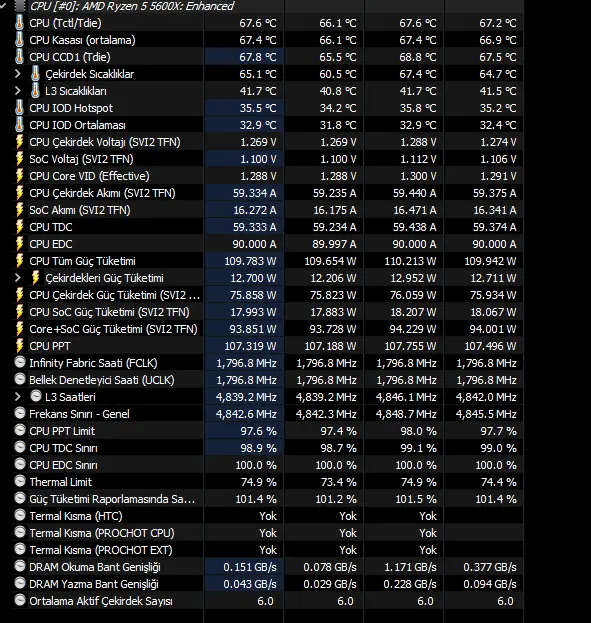
Task: Click the 1.300 V Core VID value
Action: click(x=418, y=176)
